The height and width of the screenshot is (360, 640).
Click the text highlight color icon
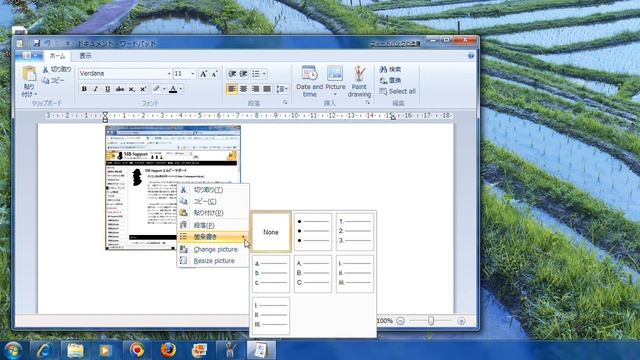[156, 89]
